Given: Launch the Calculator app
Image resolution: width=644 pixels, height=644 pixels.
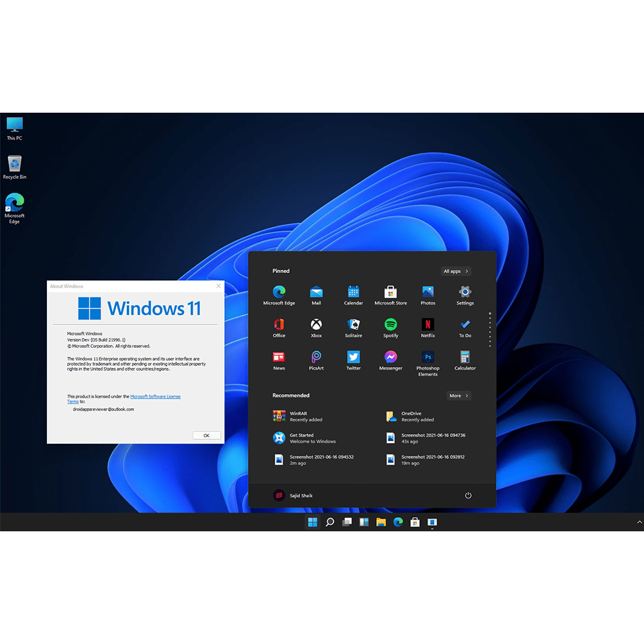Looking at the screenshot, I should coord(465,361).
